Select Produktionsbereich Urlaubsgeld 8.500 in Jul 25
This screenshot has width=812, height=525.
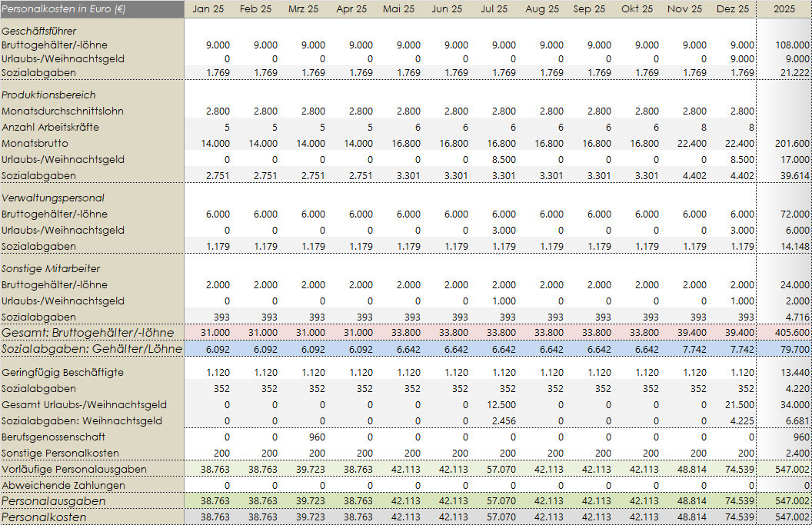point(504,159)
